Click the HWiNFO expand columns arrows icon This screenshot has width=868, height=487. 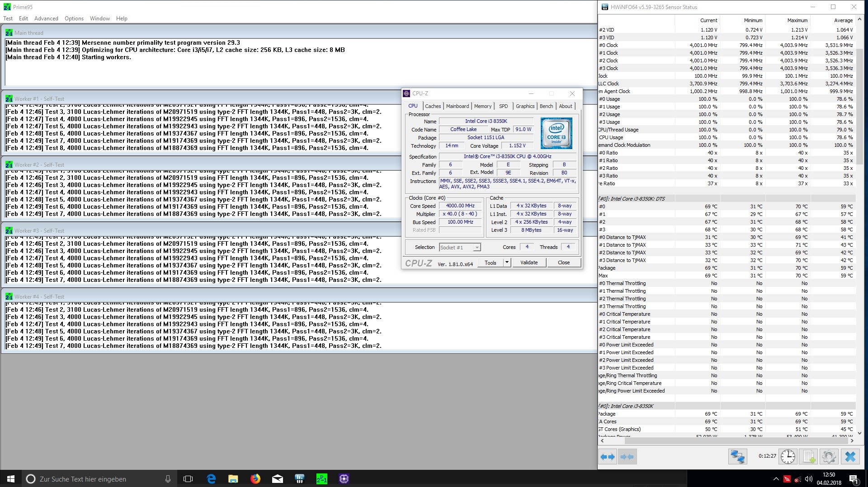608,457
